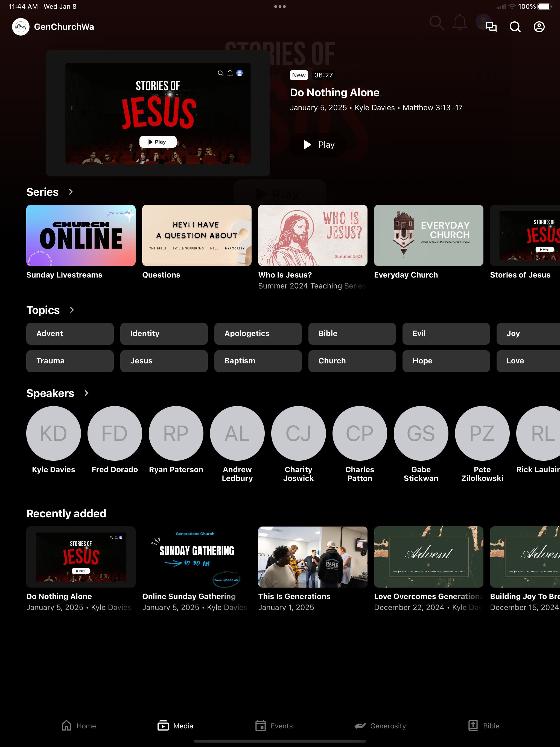Tap the search magnifier icon
560x747 pixels.
click(x=515, y=27)
